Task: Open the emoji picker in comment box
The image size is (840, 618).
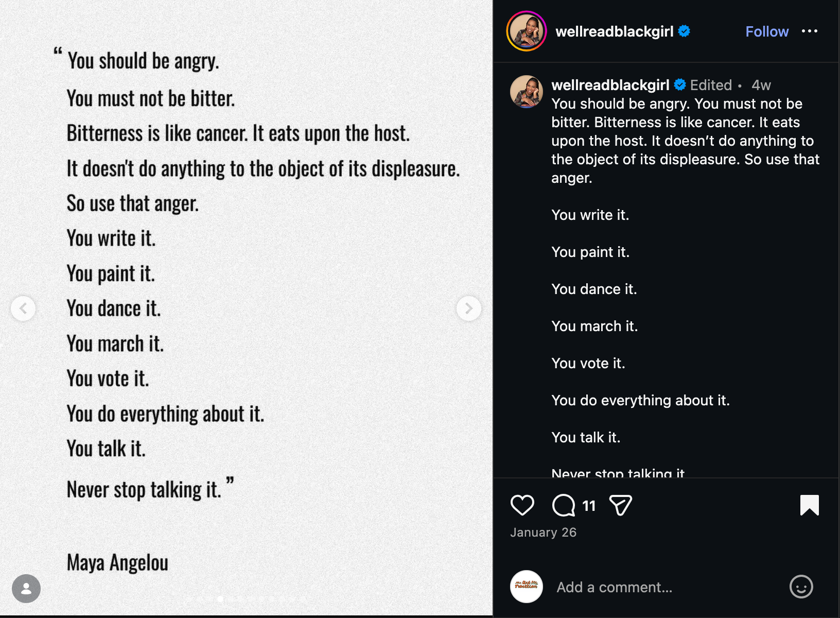Action: [x=801, y=587]
